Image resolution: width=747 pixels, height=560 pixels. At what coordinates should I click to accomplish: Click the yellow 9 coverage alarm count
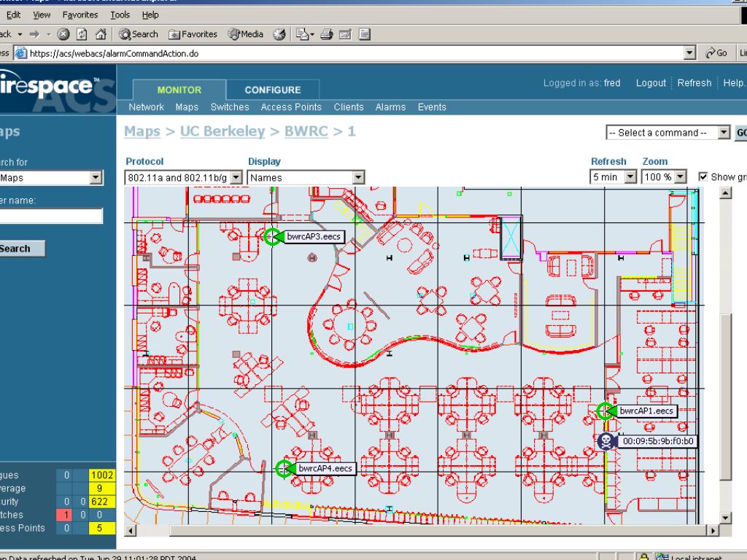click(102, 488)
